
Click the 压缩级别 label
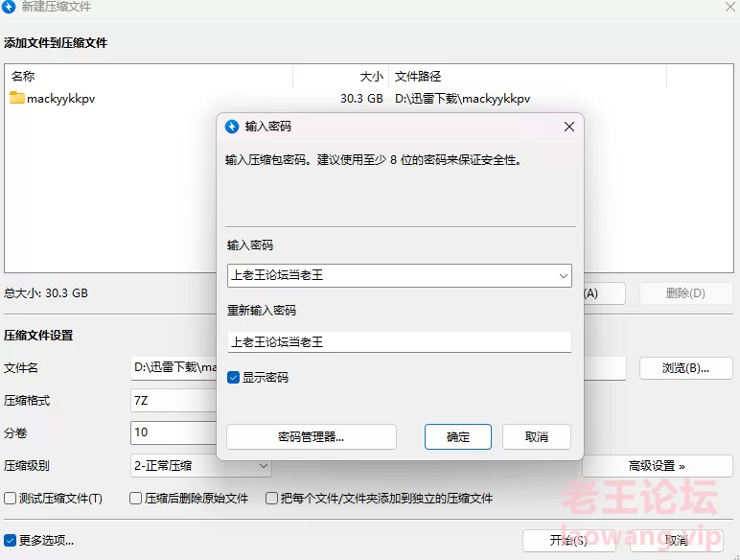coord(27,466)
